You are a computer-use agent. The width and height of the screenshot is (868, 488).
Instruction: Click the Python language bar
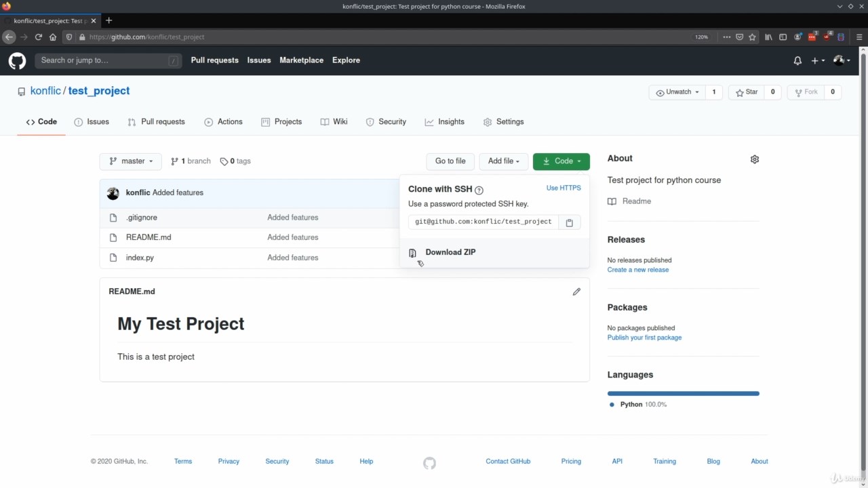pos(684,393)
